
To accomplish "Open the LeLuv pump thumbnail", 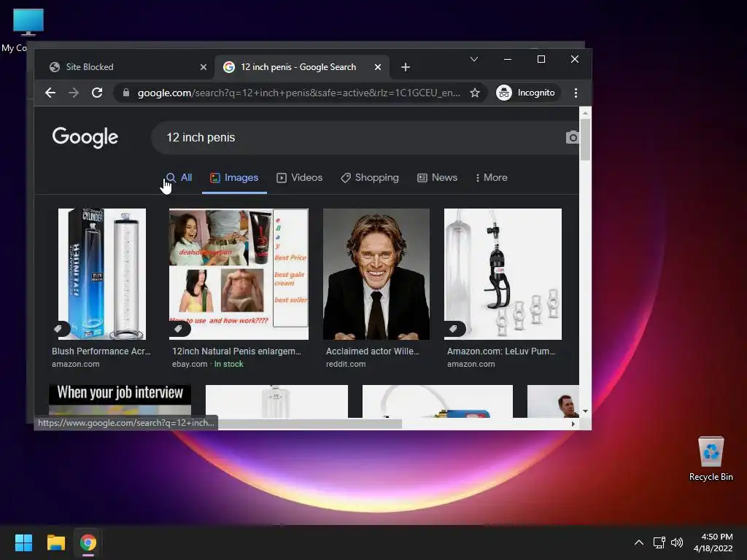I will coord(503,274).
